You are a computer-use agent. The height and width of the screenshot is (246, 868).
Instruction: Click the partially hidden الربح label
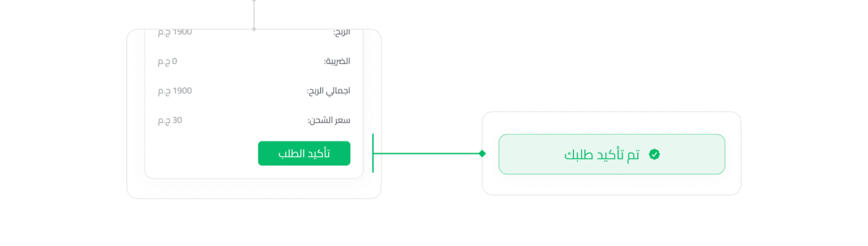click(342, 32)
